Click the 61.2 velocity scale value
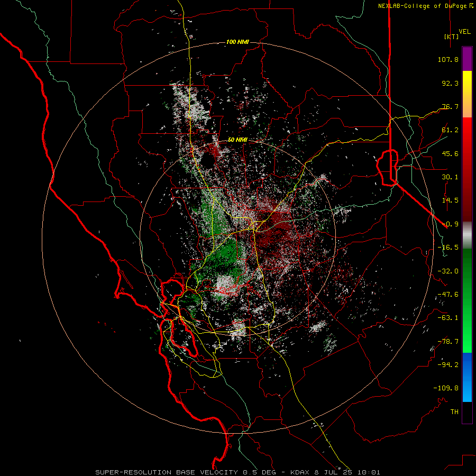Screen dimensions: 476x476 click(450, 130)
